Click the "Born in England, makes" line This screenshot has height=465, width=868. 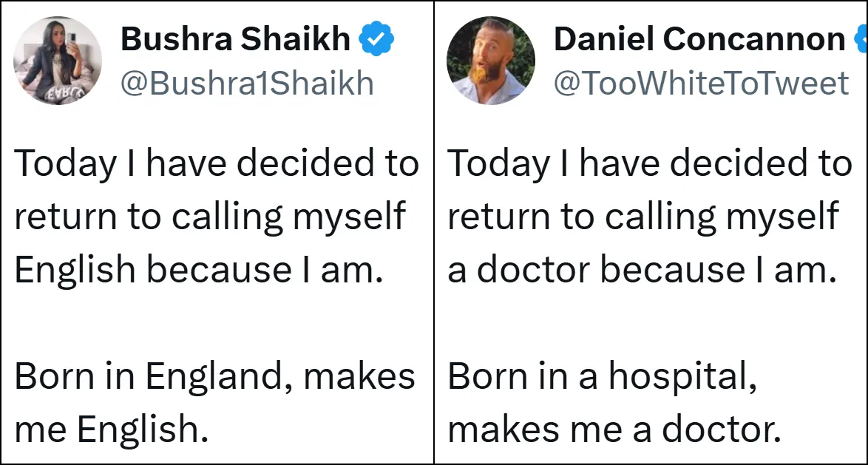pyautogui.click(x=214, y=376)
